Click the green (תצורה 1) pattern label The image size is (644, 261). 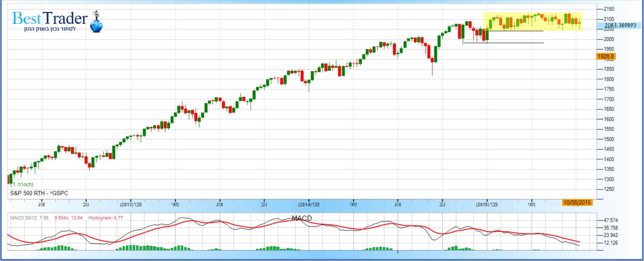tap(22, 184)
